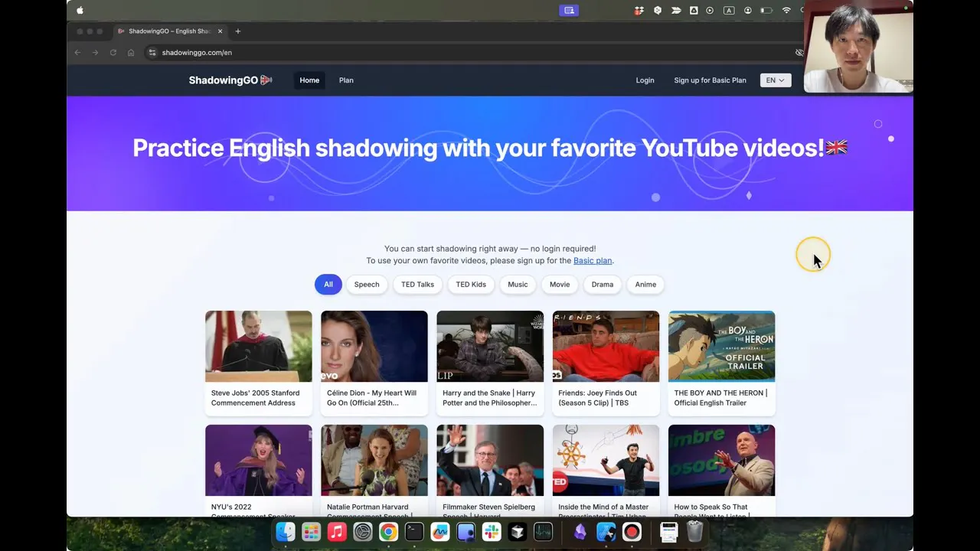Open the red record app in dock
980x551 pixels.
point(632,532)
